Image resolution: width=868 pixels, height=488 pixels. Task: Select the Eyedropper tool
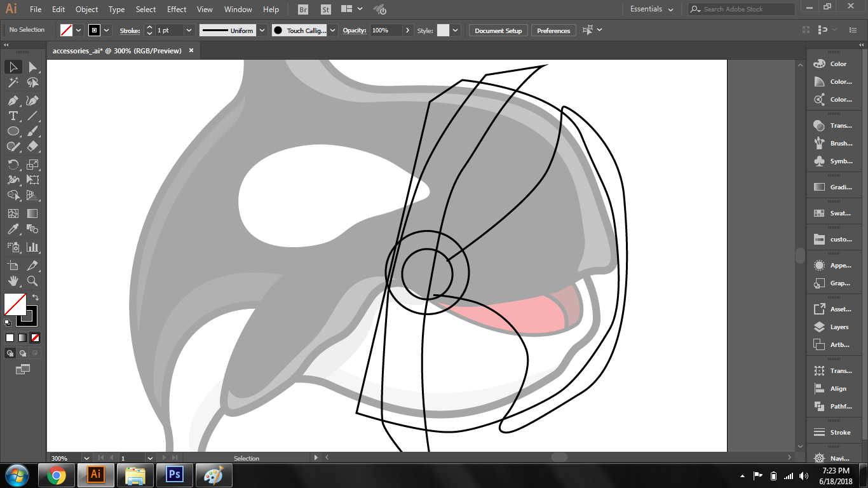point(13,229)
